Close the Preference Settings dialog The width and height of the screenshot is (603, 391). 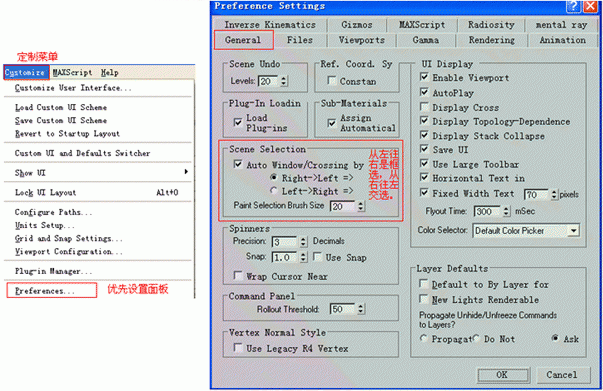[x=590, y=6]
